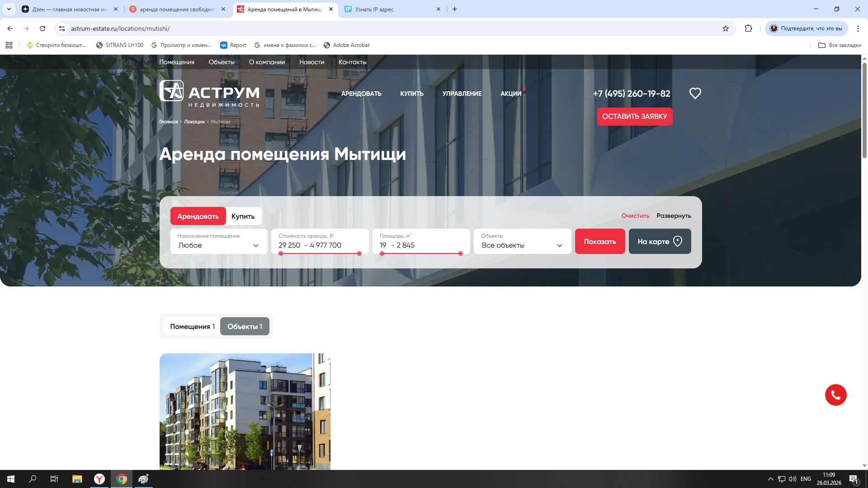
Task: Switch the results view to Помещения 1
Action: click(x=192, y=326)
